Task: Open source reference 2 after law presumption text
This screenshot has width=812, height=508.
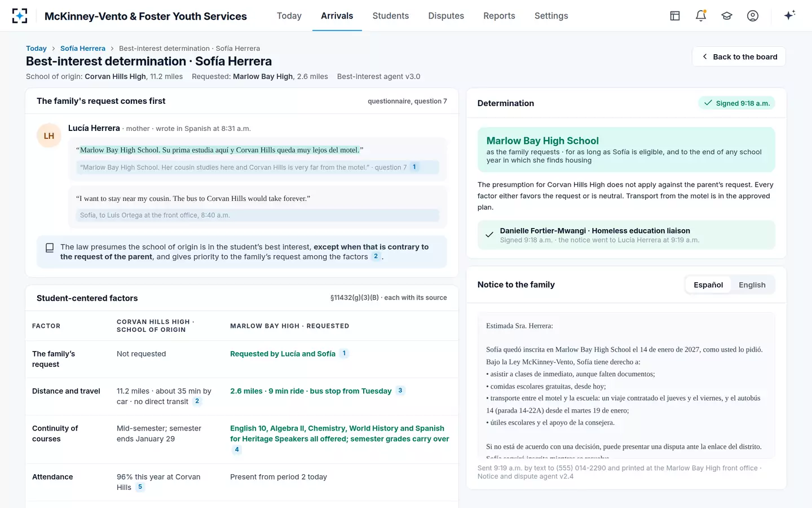Action: tap(376, 256)
